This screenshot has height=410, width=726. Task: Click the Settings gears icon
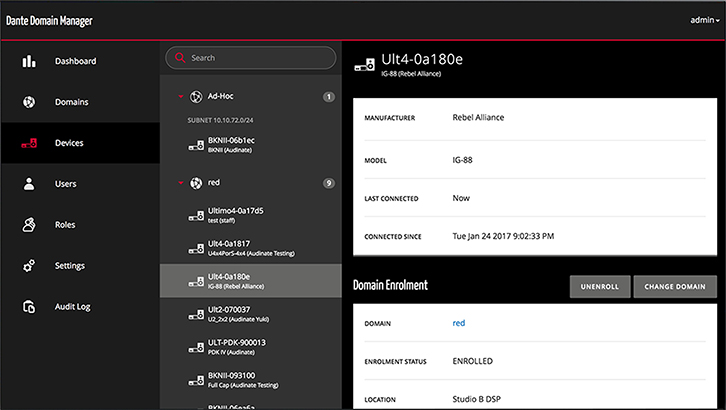tap(29, 266)
